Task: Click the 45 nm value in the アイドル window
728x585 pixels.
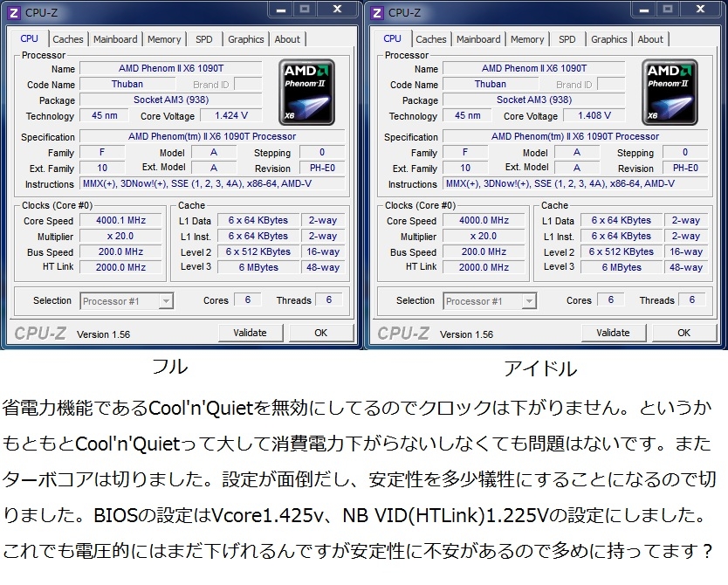Action: [467, 115]
